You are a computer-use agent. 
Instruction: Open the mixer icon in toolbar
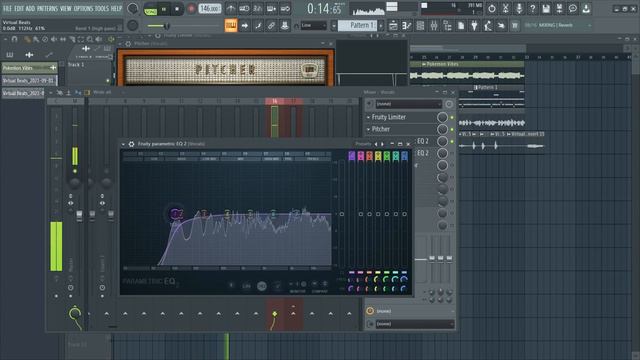pos(434,26)
